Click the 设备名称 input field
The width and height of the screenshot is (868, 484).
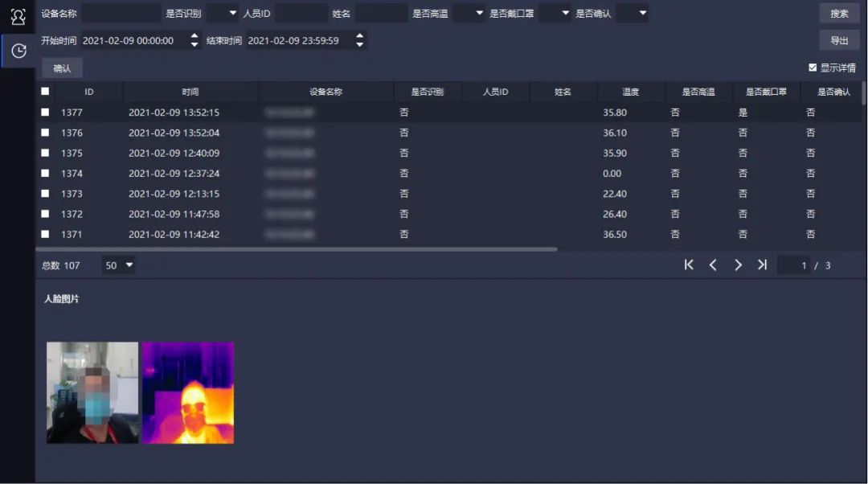121,14
